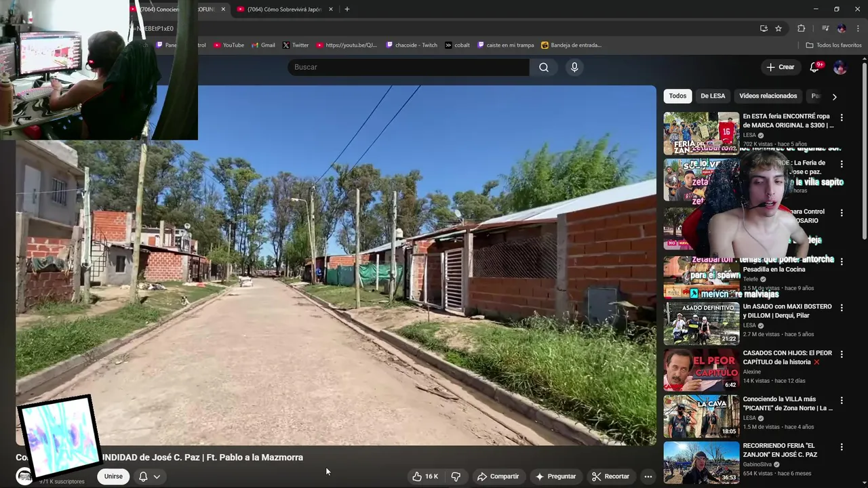Start voice search with the microphone icon
This screenshot has height=488, width=868.
574,67
